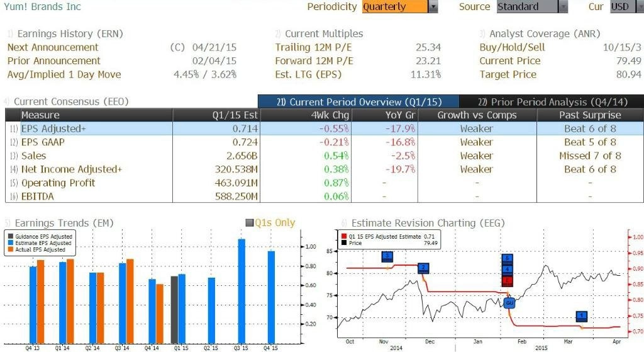Click the -17.9% YoY growth cell

tap(400, 128)
